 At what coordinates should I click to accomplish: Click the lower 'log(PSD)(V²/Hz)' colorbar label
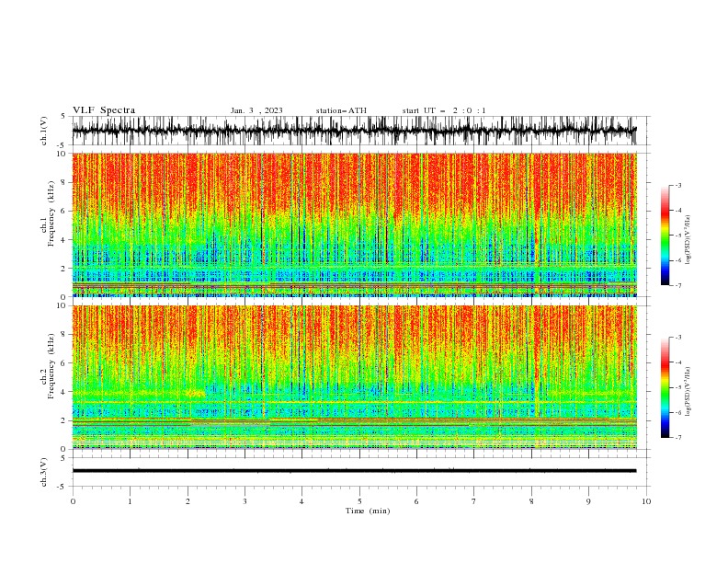click(688, 391)
